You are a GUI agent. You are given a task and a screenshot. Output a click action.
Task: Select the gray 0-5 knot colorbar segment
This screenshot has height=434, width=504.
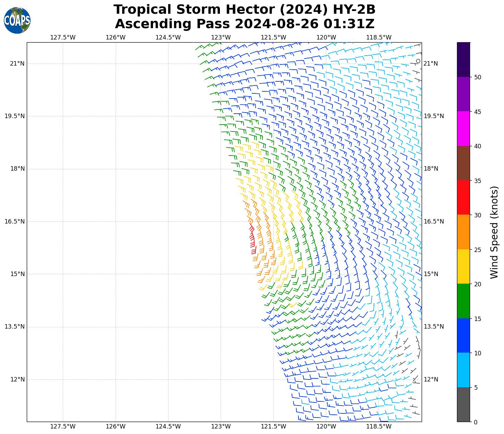click(x=463, y=404)
